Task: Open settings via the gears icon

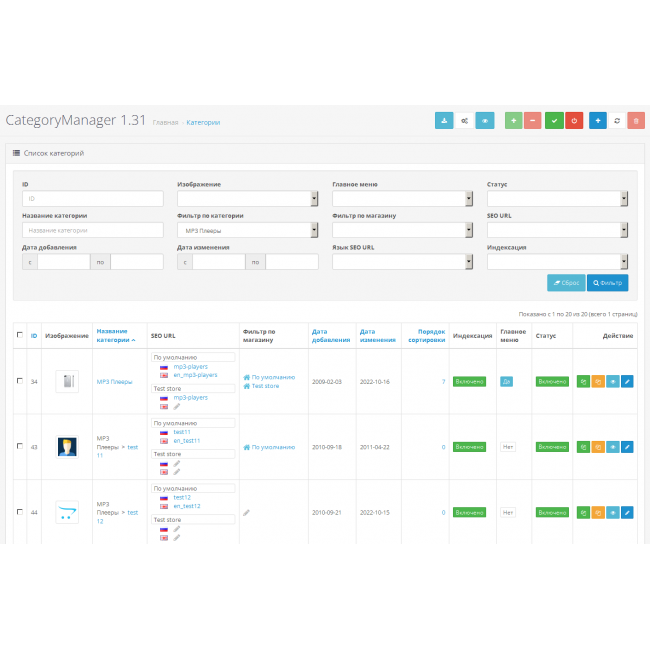Action: coord(464,121)
